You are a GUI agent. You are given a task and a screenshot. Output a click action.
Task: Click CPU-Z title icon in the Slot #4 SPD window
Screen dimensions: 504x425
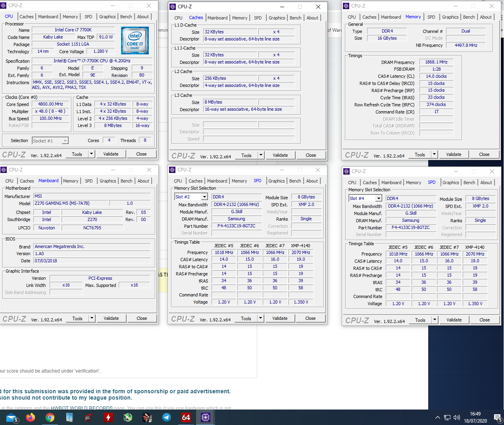pos(346,171)
